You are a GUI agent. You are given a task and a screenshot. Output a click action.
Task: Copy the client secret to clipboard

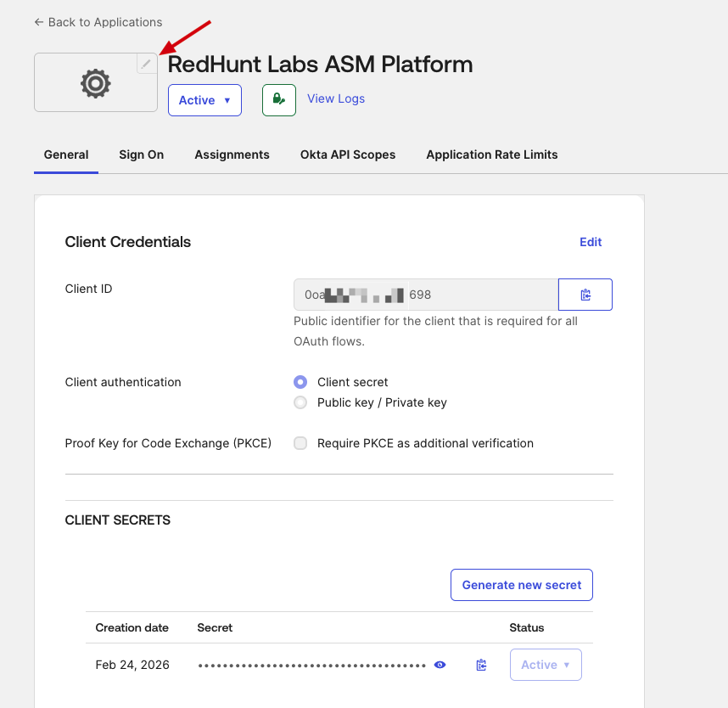tap(481, 665)
